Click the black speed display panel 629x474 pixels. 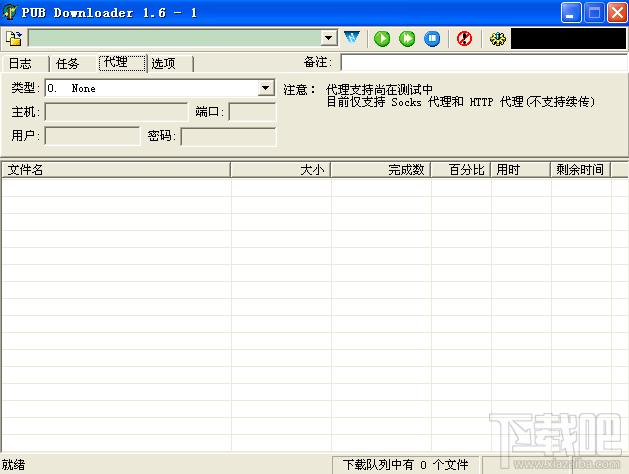[568, 38]
